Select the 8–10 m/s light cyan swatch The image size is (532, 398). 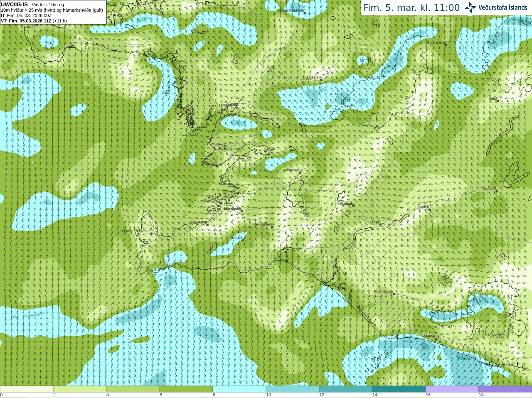pos(239,389)
